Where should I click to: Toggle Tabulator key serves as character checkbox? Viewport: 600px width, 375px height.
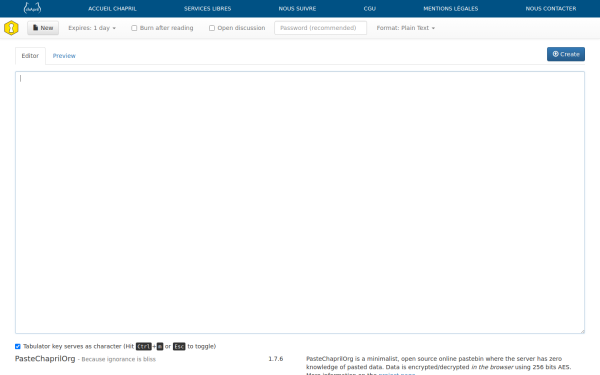(x=18, y=346)
